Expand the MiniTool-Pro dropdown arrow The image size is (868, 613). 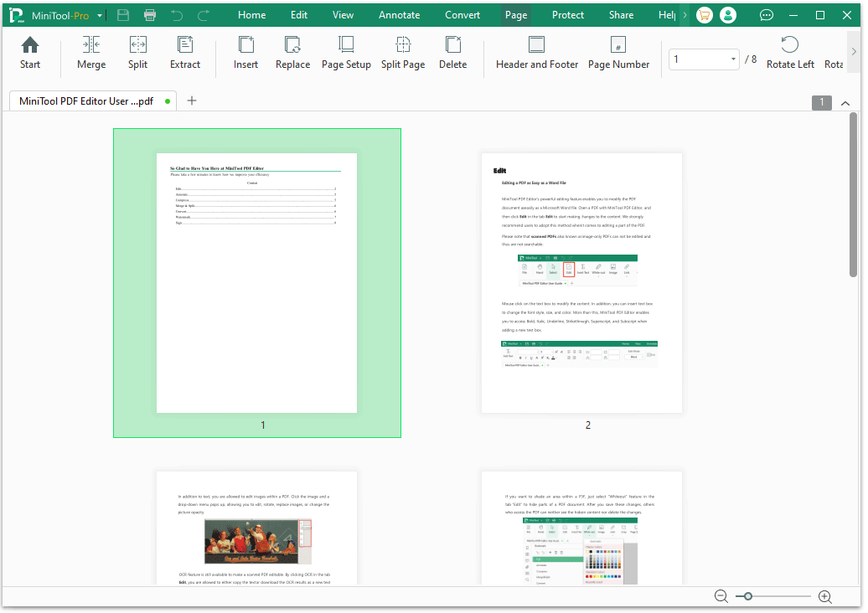click(100, 15)
